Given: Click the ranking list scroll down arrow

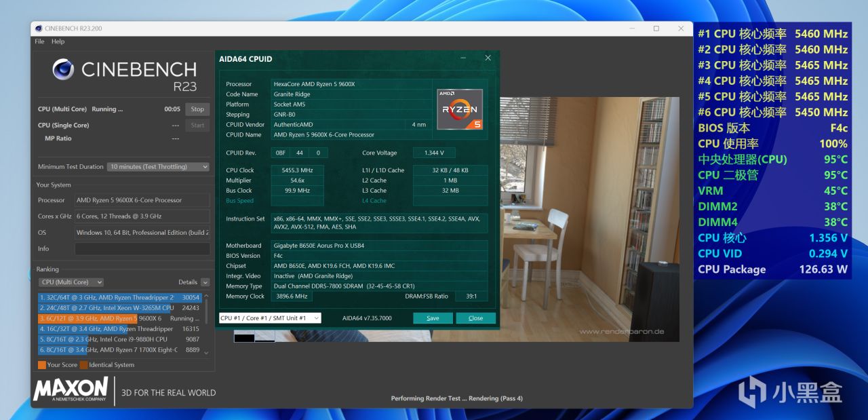Looking at the screenshot, I should coord(206,352).
